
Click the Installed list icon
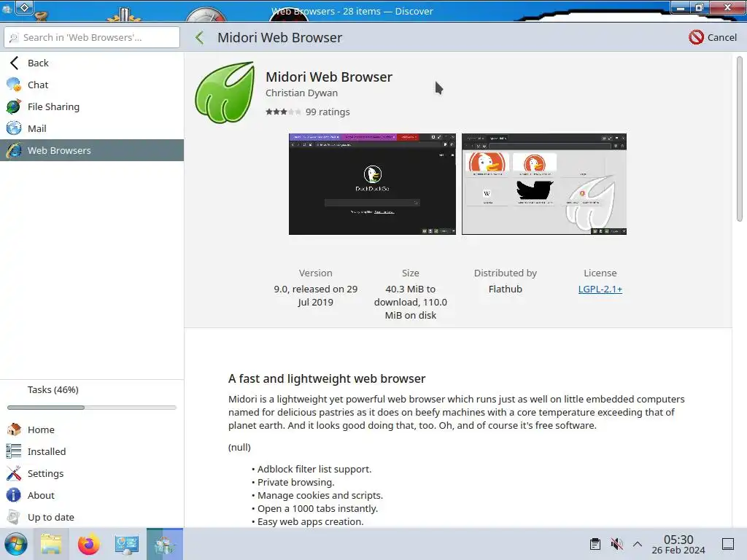pyautogui.click(x=14, y=451)
